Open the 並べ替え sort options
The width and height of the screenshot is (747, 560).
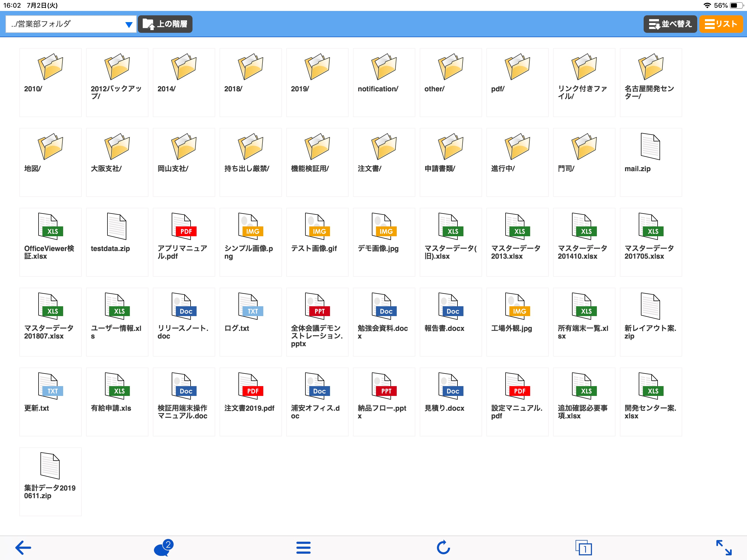tap(670, 24)
